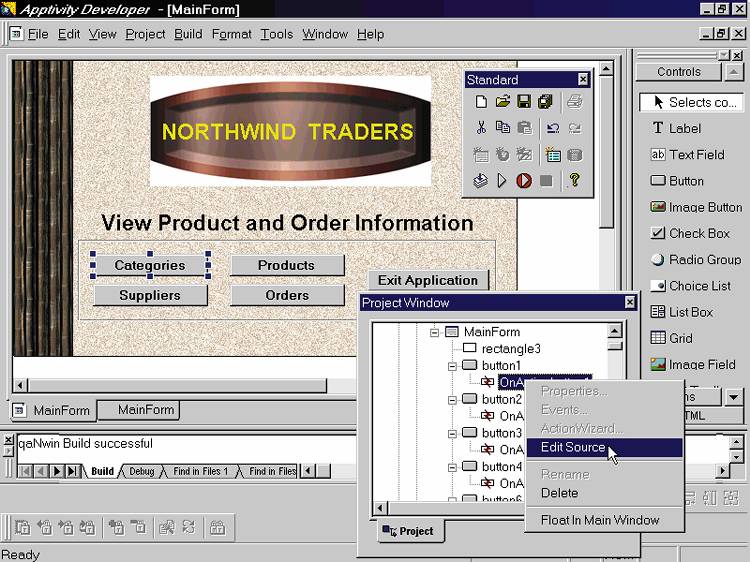Open the Build menu
This screenshot has height=562, width=750.
coord(188,34)
